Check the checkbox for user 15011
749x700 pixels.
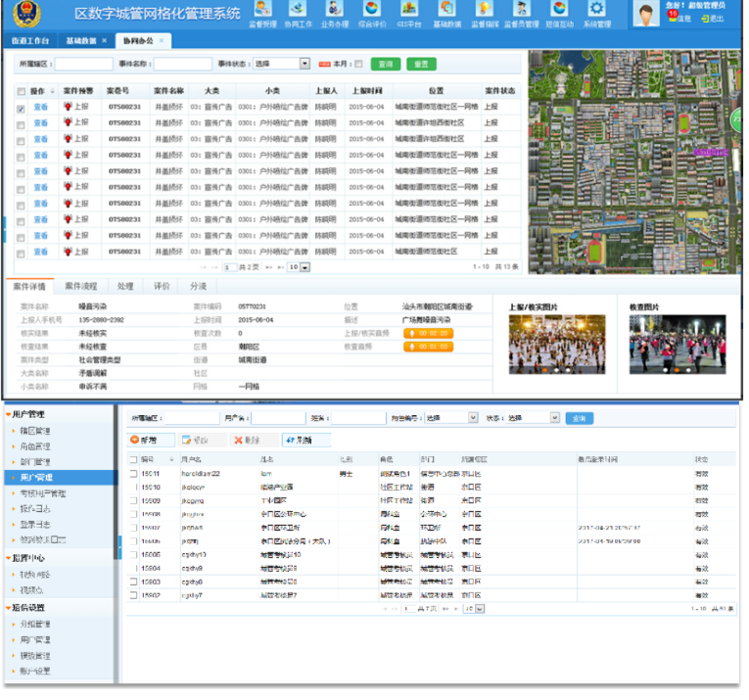point(134,474)
